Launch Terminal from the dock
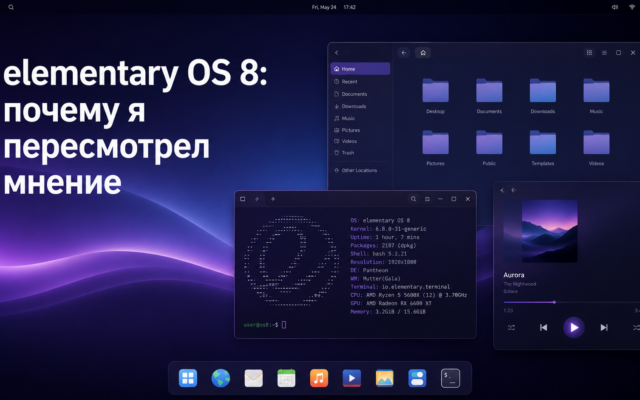 [x=450, y=378]
